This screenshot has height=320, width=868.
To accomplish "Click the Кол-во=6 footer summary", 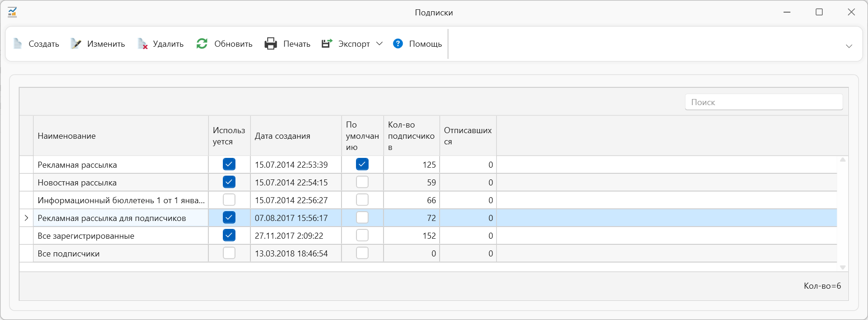I will click(x=822, y=286).
